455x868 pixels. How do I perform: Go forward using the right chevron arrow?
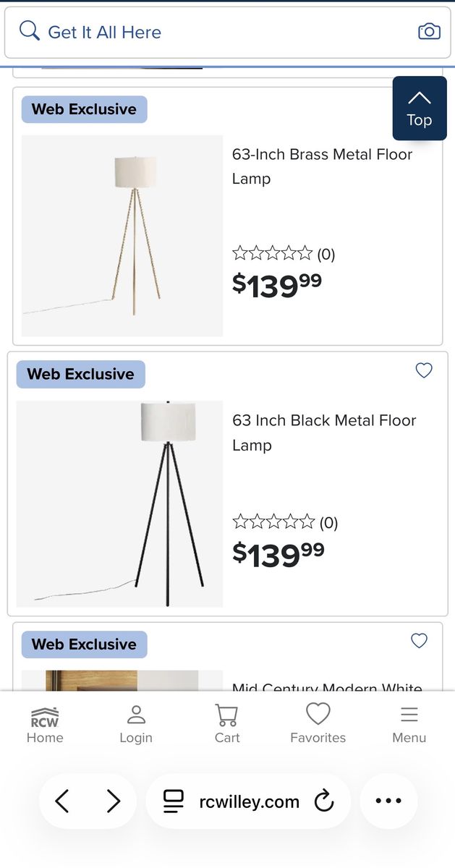coord(114,801)
